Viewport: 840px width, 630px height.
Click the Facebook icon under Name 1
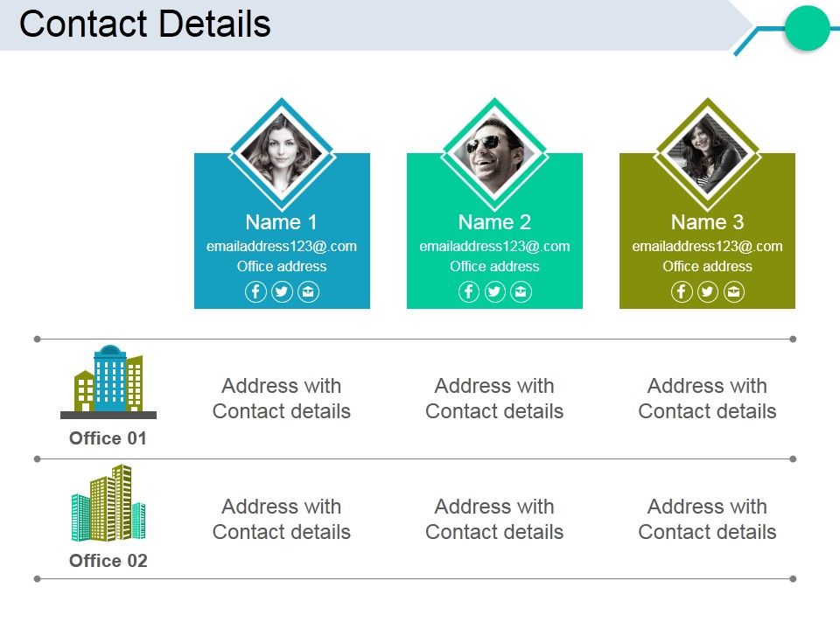[x=255, y=292]
